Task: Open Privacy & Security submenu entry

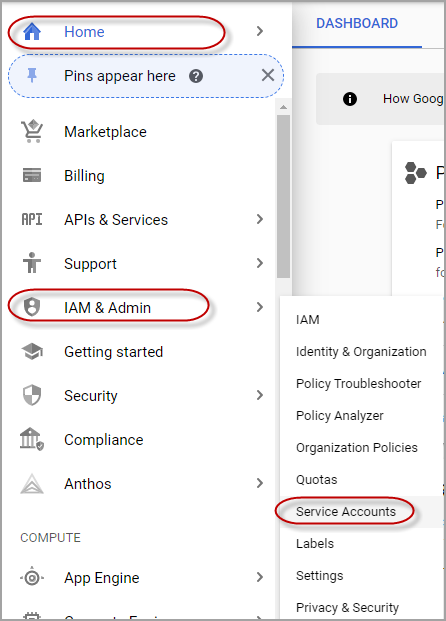Action: point(347,608)
